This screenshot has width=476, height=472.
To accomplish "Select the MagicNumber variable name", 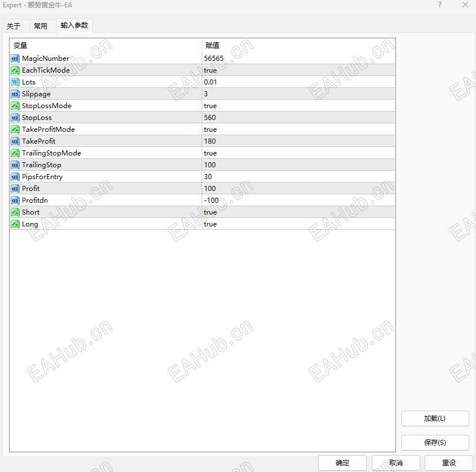I will point(46,58).
